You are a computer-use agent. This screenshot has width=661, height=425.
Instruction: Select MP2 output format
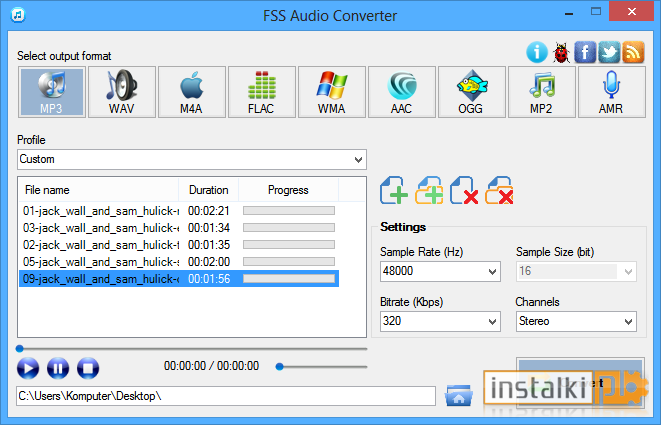(x=541, y=92)
